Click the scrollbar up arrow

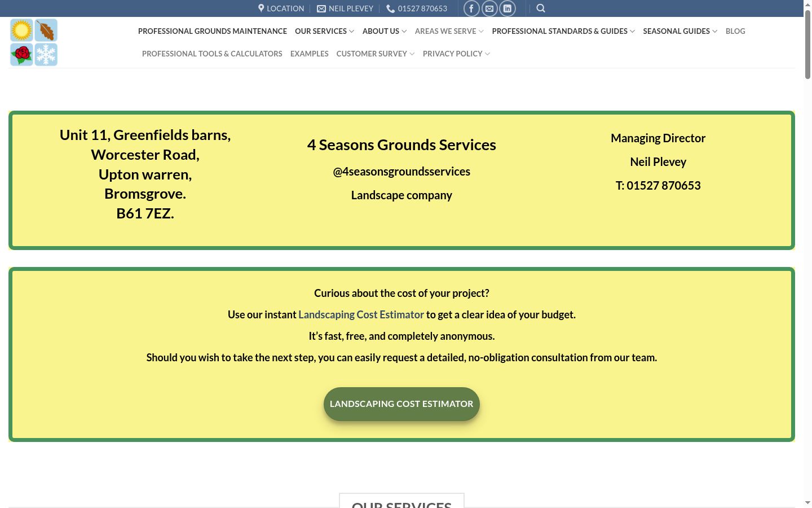pyautogui.click(x=807, y=5)
